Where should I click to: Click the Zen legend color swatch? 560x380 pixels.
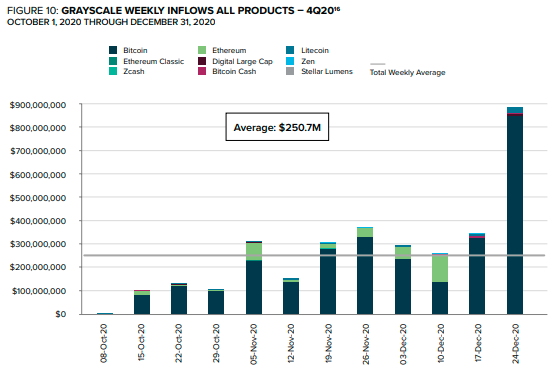pyautogui.click(x=290, y=61)
